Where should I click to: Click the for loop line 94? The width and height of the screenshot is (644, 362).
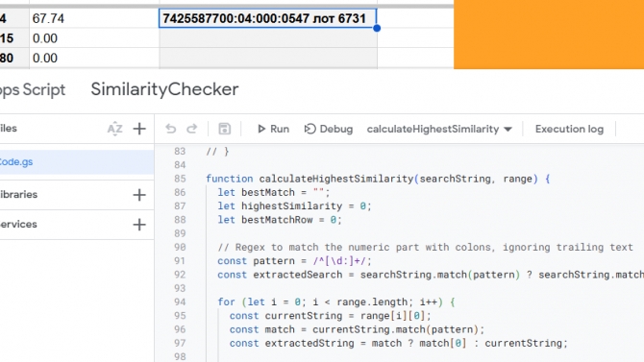pyautogui.click(x=336, y=302)
